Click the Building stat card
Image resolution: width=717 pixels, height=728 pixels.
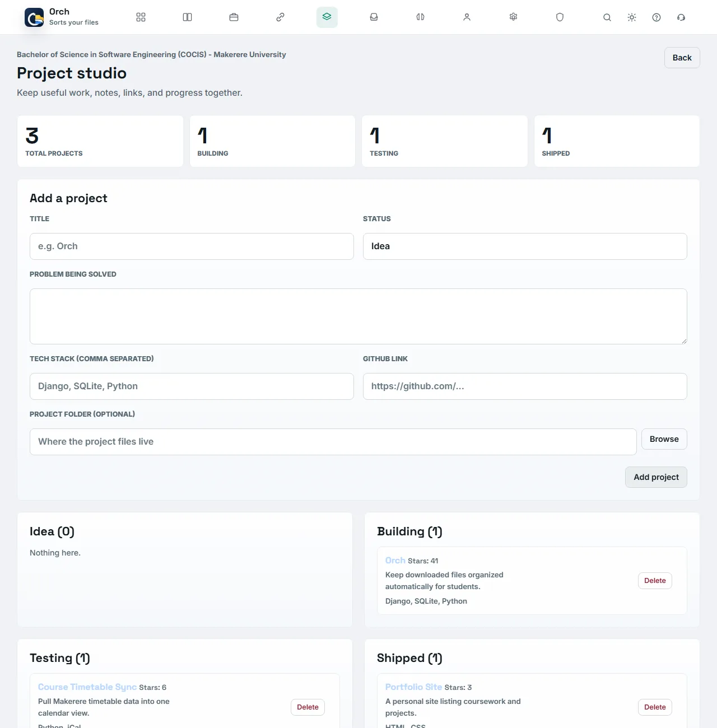(x=272, y=141)
